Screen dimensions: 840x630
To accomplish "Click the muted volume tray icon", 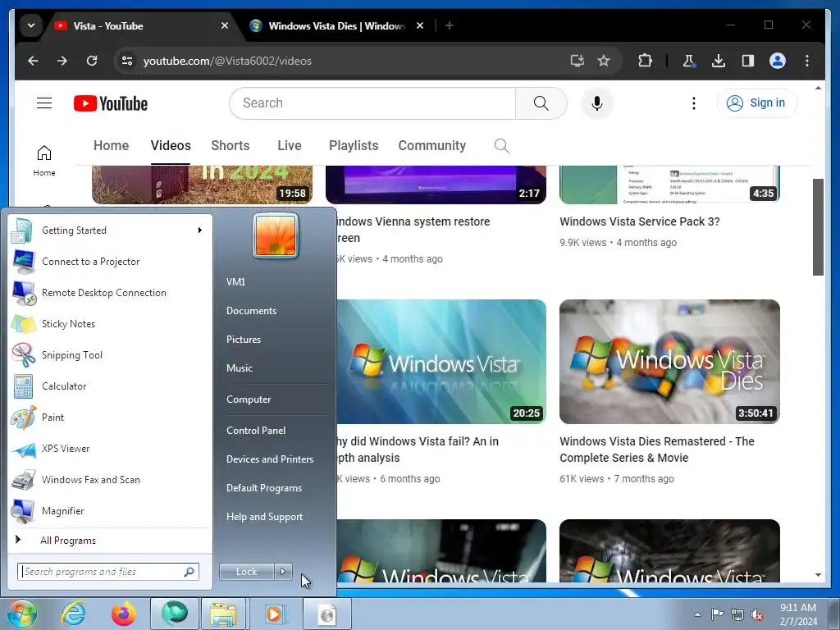I will 757,615.
